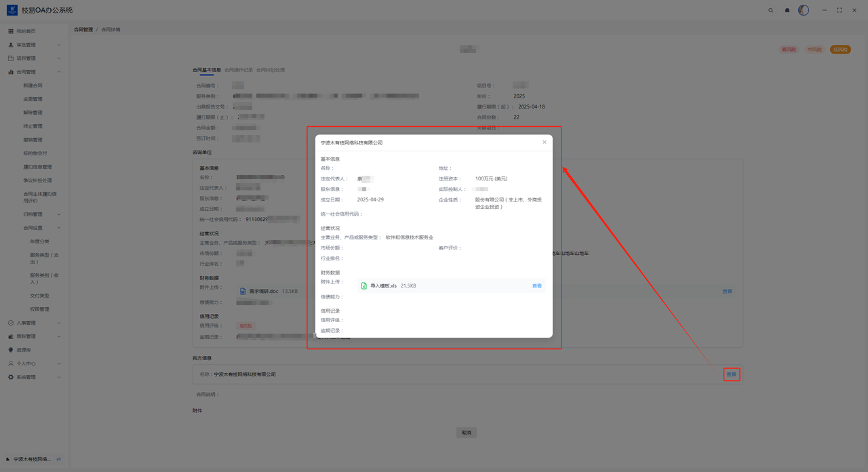Click the switch icon beside bottom company name
The image size is (868, 472).
tap(58, 459)
